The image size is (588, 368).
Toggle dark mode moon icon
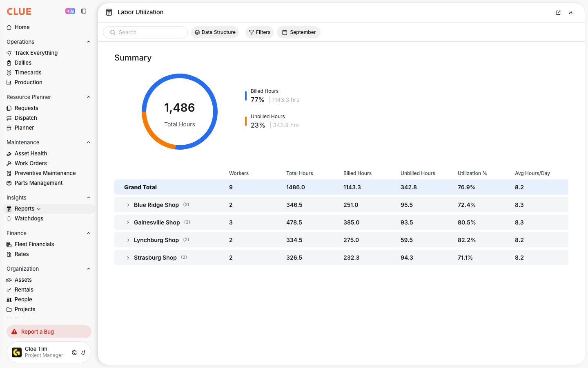(74, 352)
